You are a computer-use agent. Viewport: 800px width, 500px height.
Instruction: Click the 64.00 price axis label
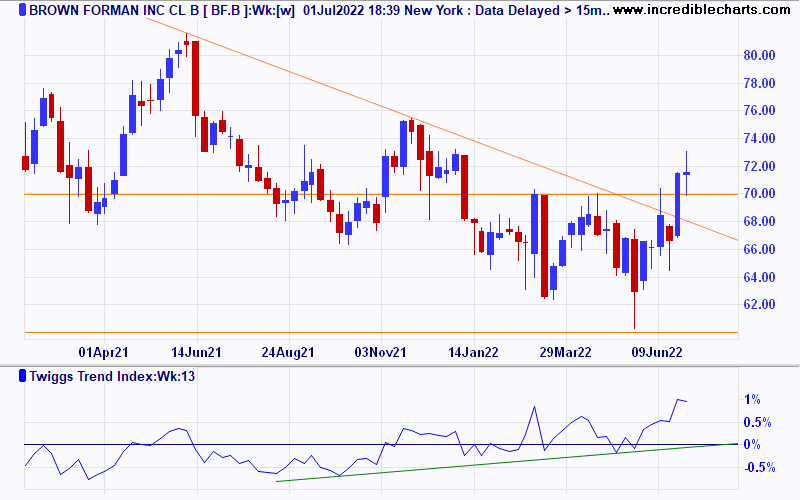tap(759, 277)
